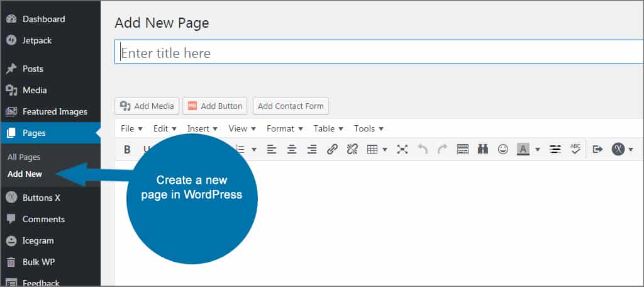This screenshot has width=644, height=287.
Task: Remove link with the broken chain icon
Action: click(352, 149)
